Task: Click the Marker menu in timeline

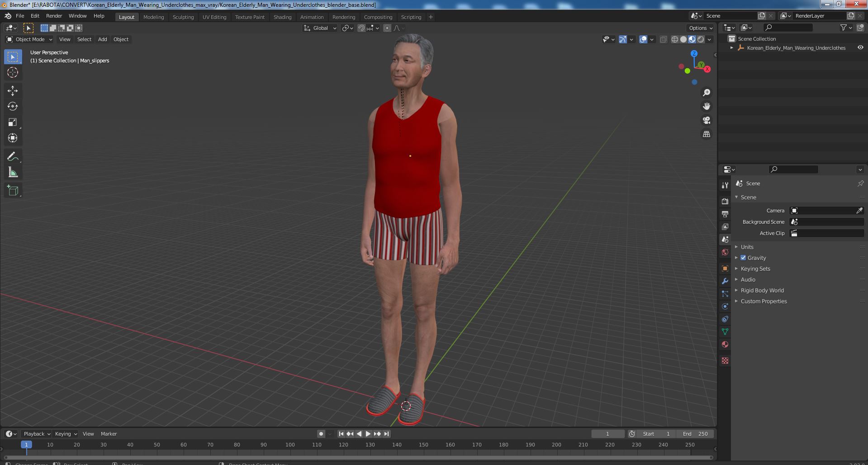Action: [109, 434]
